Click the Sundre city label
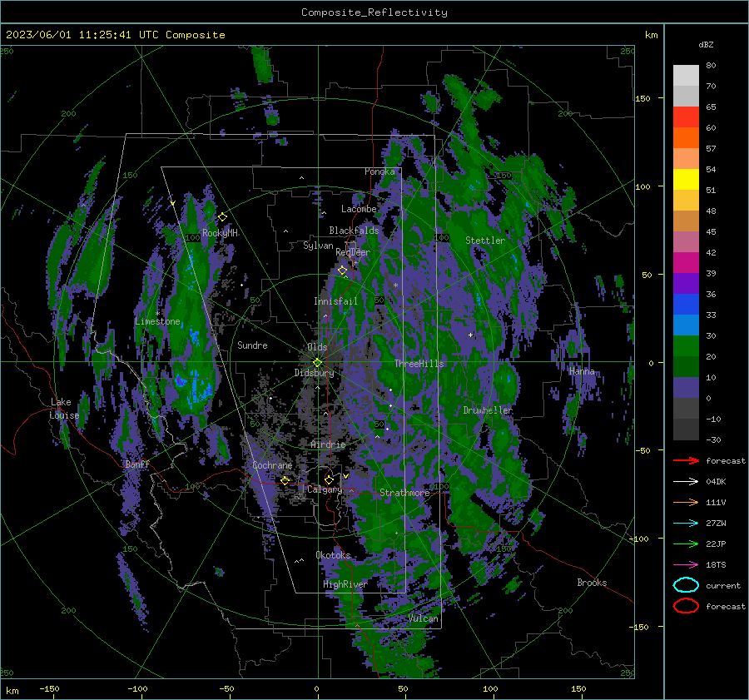749x700 pixels. [252, 345]
